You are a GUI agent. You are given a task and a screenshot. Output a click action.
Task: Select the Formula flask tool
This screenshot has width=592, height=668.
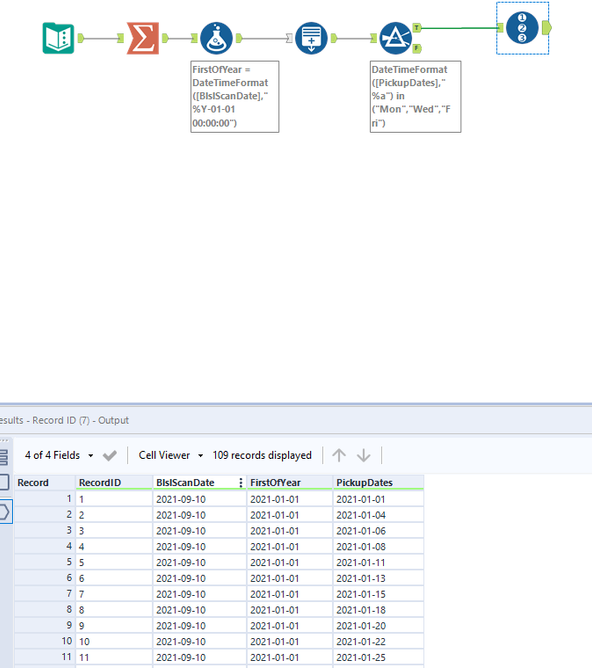coord(216,38)
